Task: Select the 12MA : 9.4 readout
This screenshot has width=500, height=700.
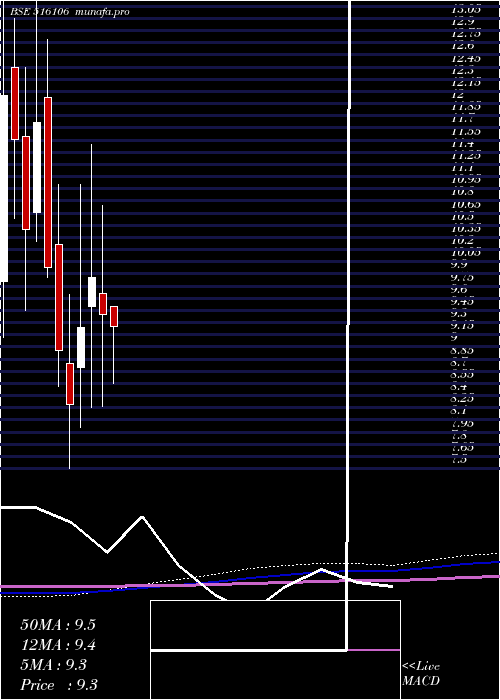Action: click(58, 645)
